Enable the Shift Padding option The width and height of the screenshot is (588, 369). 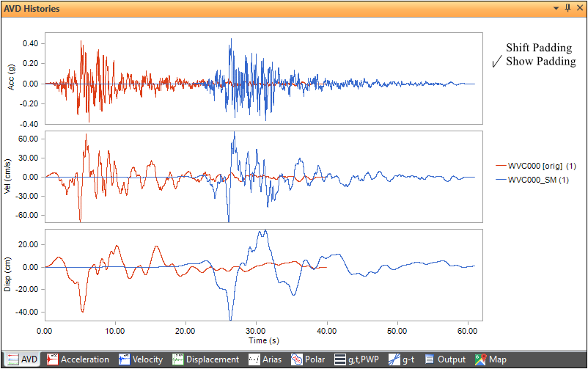coord(538,48)
